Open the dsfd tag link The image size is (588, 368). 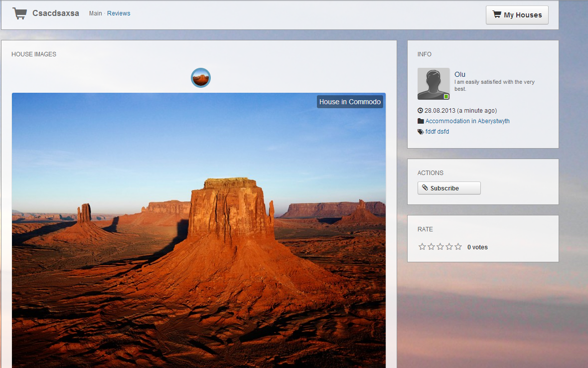pos(443,132)
